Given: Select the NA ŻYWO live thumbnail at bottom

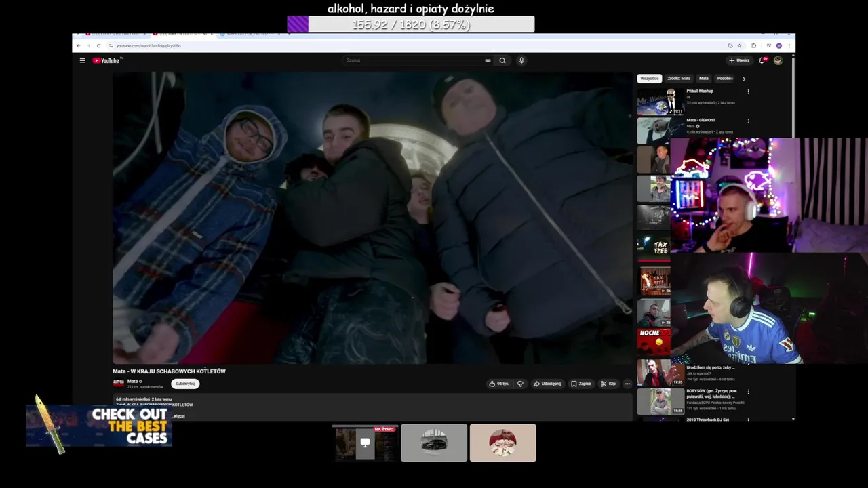Looking at the screenshot, I should point(365,443).
